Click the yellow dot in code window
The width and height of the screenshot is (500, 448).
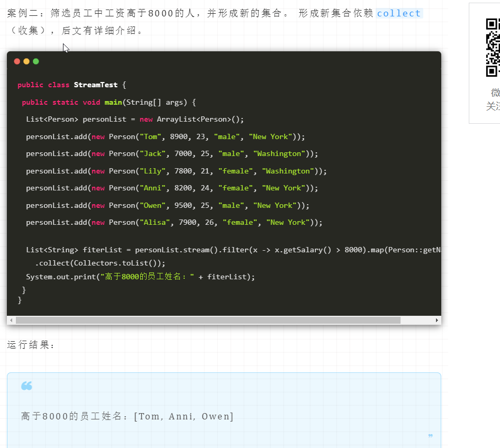(26, 61)
